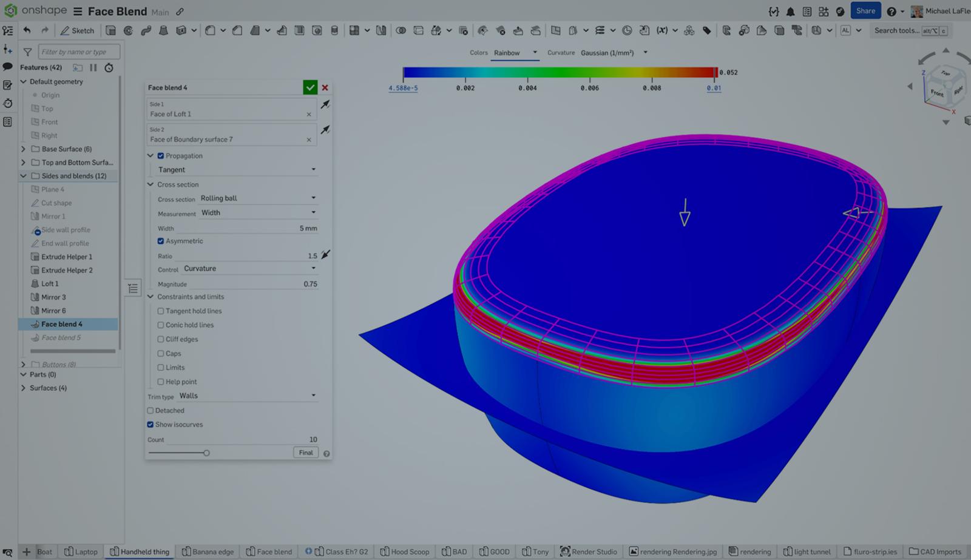
Task: Select the Sketch tool in the toolbar
Action: point(77,30)
